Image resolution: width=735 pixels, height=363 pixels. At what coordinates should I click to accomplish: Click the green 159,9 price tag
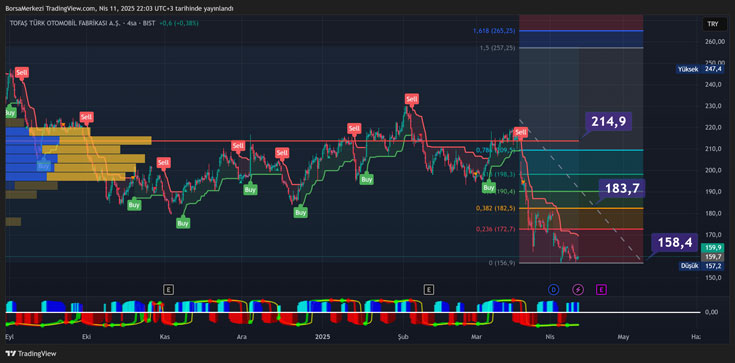click(712, 248)
